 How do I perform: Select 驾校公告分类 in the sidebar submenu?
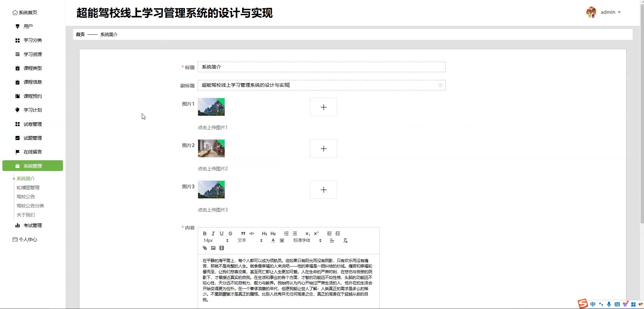[x=30, y=206]
